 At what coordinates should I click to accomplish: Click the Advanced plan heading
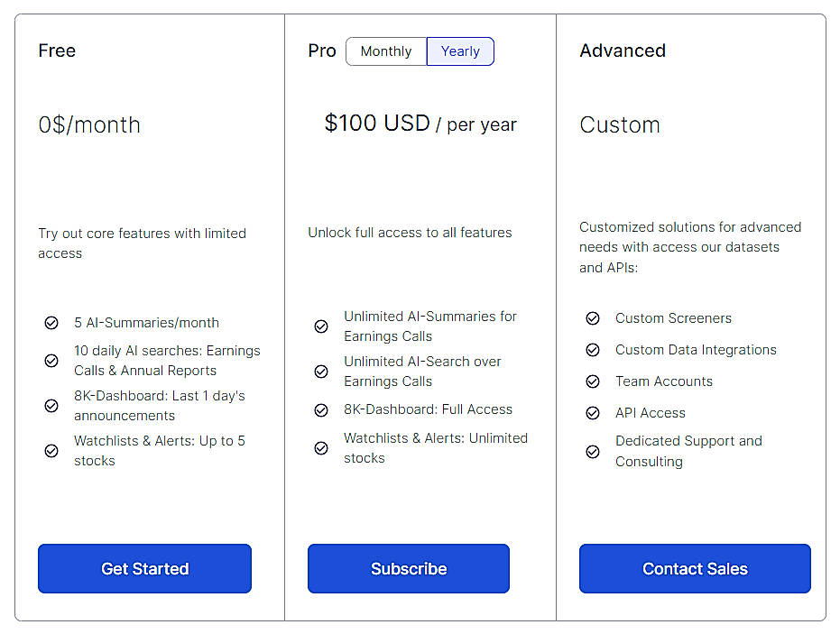623,51
